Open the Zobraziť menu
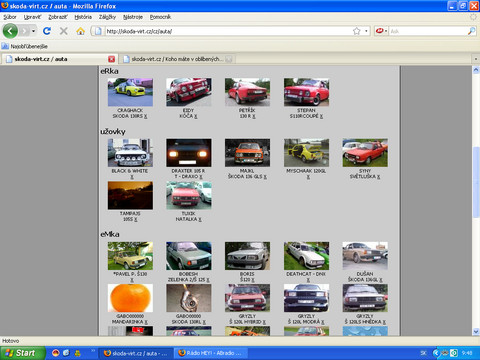This screenshot has width=480, height=360. tap(58, 17)
